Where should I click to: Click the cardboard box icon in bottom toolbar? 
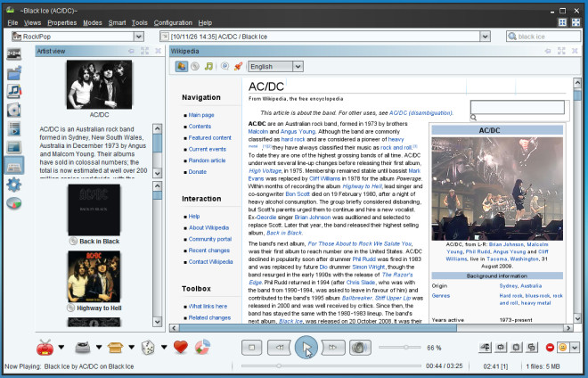[x=115, y=347]
